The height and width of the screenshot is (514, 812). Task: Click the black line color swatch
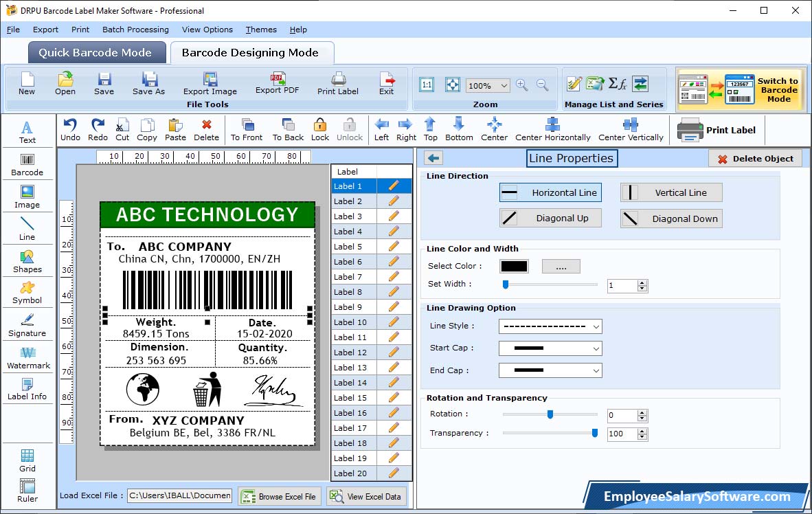514,267
